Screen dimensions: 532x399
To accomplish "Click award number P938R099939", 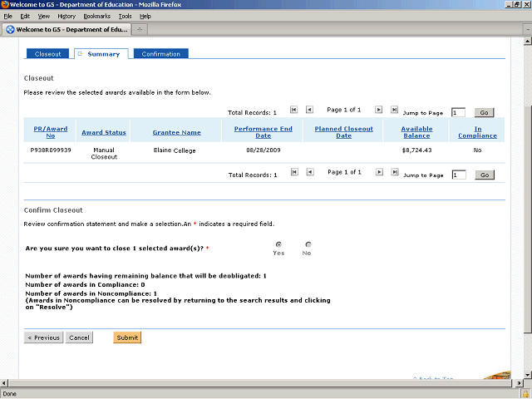I will point(51,150).
